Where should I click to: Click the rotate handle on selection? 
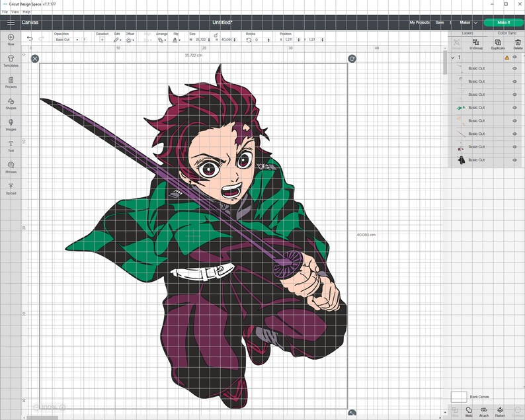352,59
